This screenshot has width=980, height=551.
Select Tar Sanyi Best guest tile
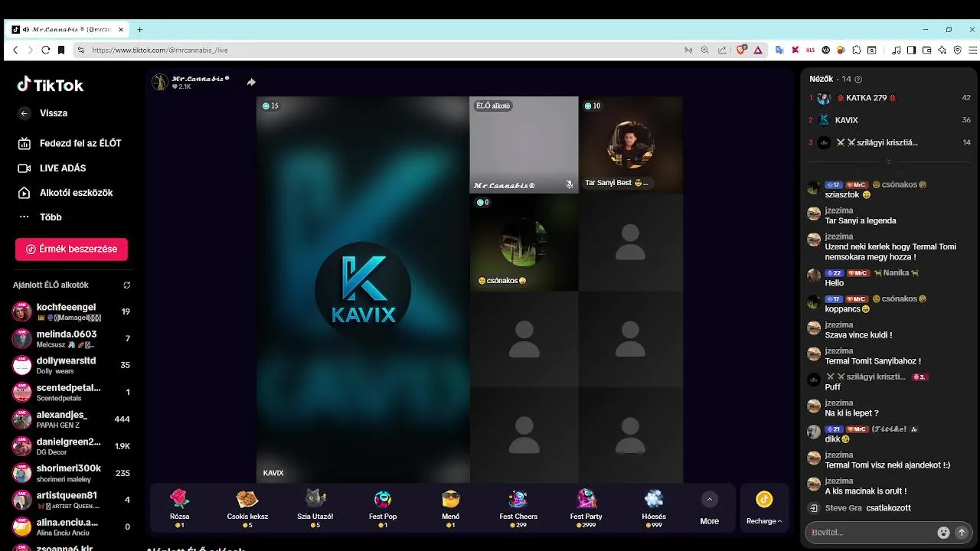coord(631,145)
